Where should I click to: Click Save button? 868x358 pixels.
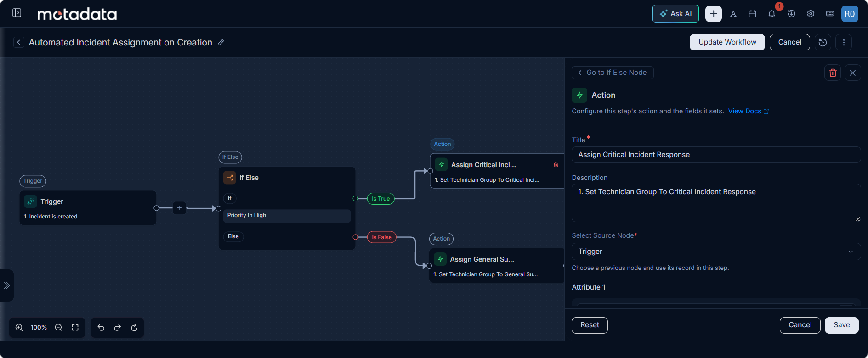[x=842, y=325]
